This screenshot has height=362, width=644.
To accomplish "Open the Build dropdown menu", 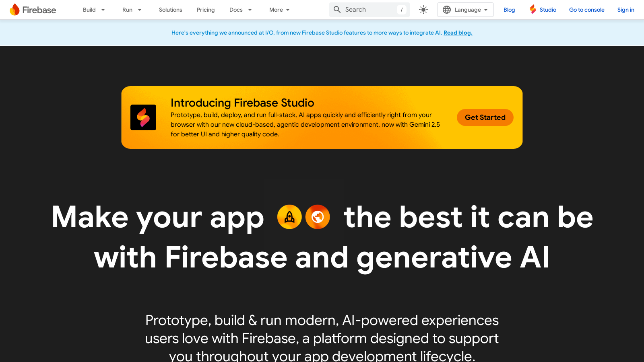I will 93,9.
